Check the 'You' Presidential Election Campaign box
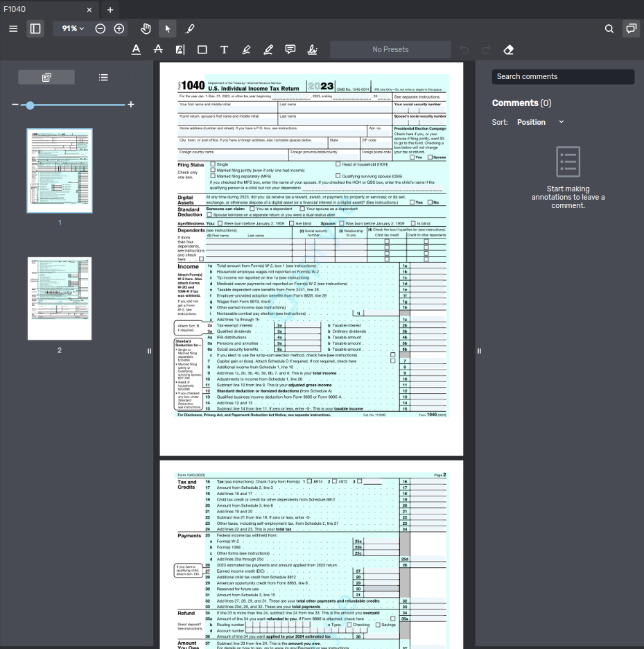 pyautogui.click(x=412, y=157)
